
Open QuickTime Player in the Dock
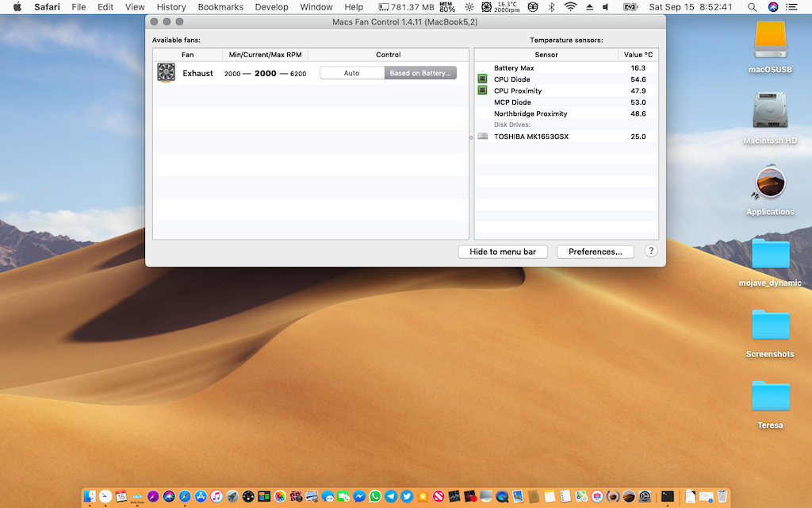tap(502, 496)
